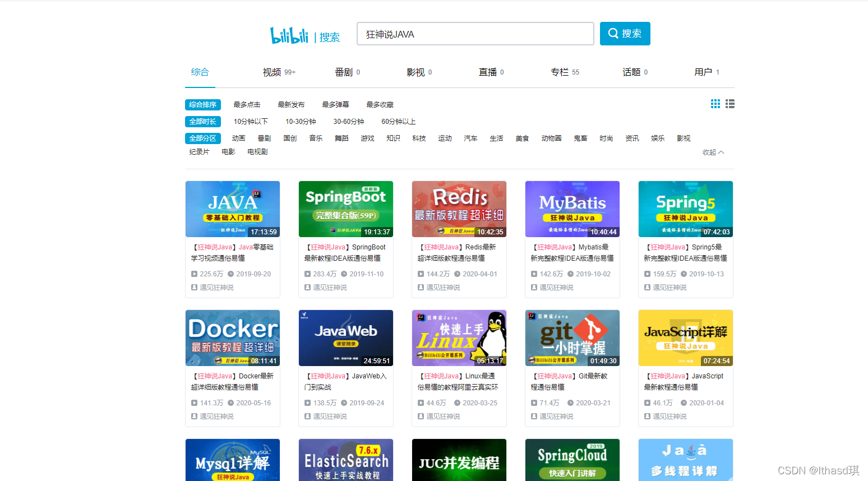Open the 用户 1 tab
Image resolution: width=868 pixels, height=481 pixels.
pyautogui.click(x=707, y=72)
